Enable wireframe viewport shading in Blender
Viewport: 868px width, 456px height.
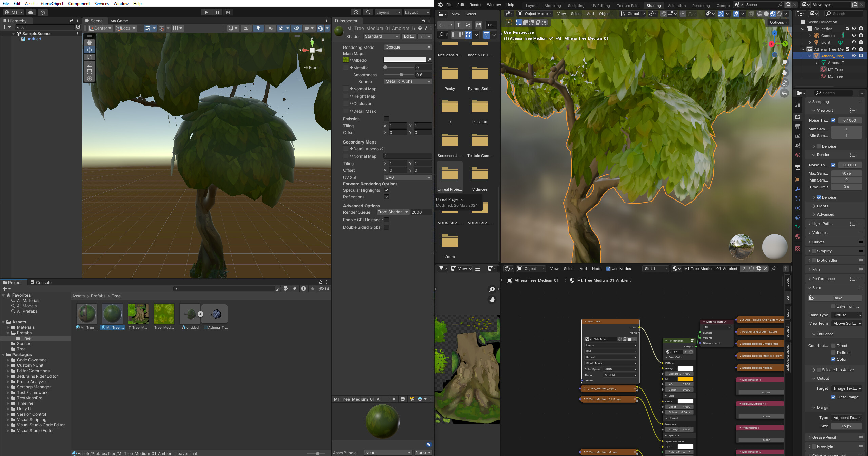point(759,14)
